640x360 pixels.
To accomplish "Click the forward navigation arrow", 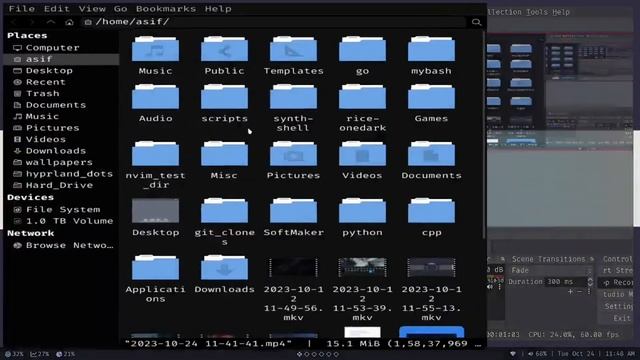I will coord(32,22).
